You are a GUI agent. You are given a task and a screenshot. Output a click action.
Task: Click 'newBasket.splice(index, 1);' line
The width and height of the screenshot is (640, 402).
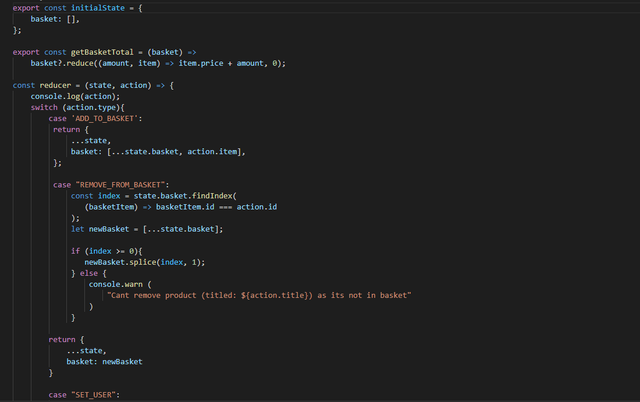(x=144, y=262)
